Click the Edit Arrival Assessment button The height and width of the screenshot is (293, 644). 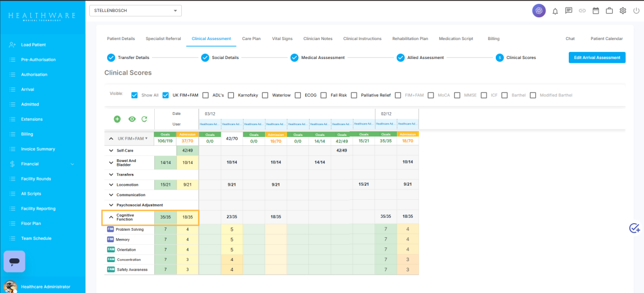point(597,57)
